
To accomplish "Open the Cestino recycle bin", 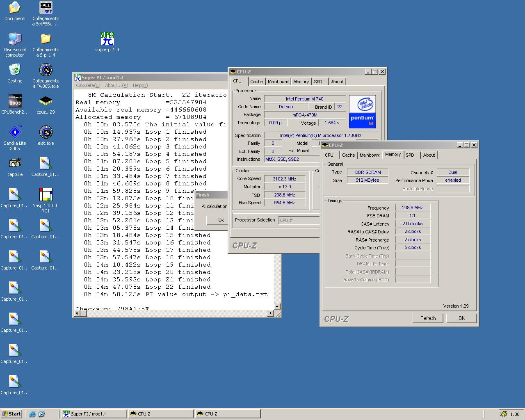I will (15, 70).
